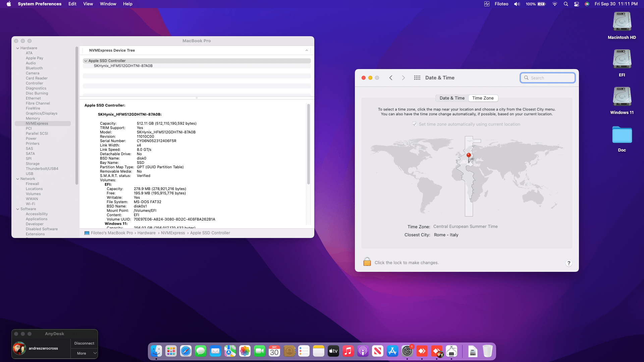Open the Edit menu
The image size is (644, 362).
click(x=72, y=4)
